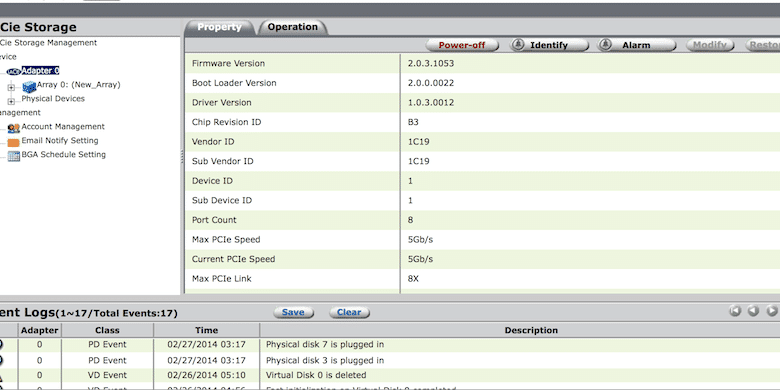780x390 pixels.
Task: Click the Email Notify Setting envelope icon
Action: point(13,143)
